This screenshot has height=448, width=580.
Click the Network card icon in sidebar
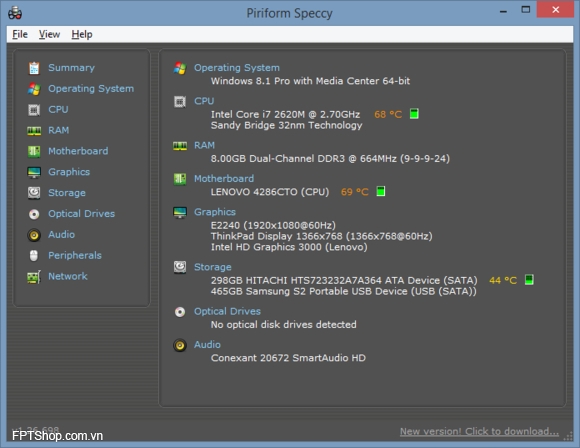34,277
